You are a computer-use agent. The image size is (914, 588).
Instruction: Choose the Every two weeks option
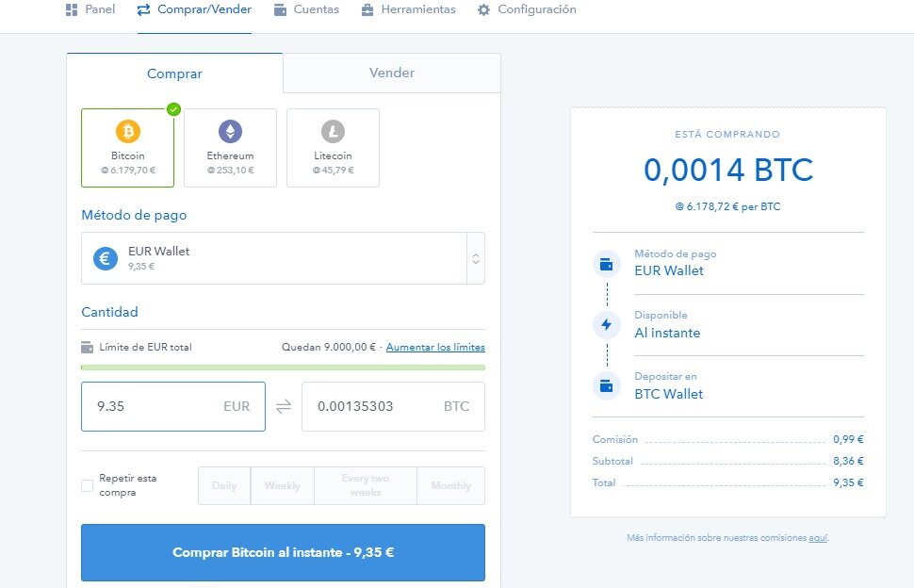pyautogui.click(x=365, y=485)
